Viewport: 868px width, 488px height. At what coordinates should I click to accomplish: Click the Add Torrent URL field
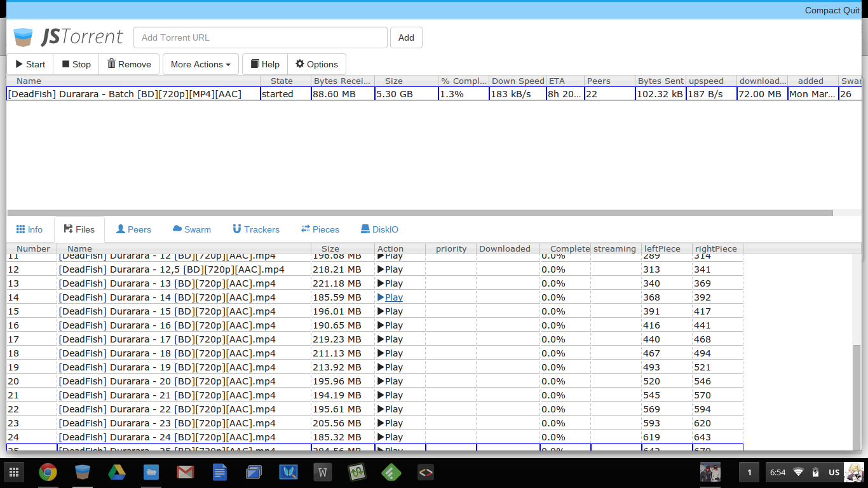pos(260,37)
